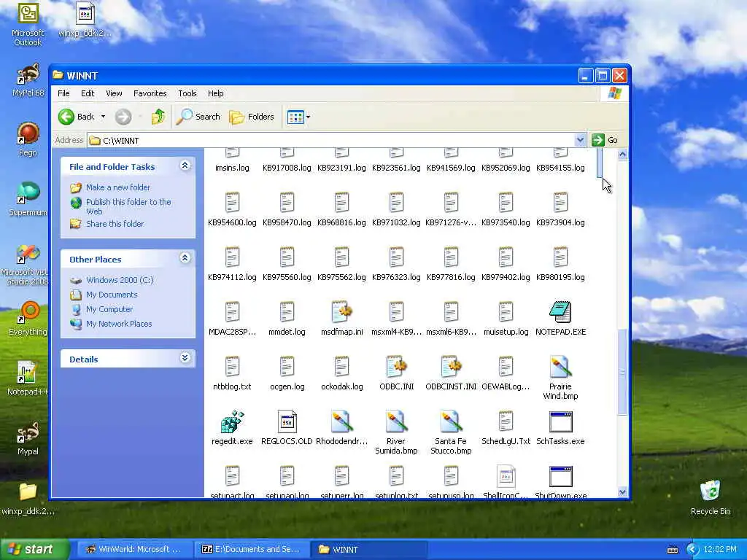Open My Network Places link
This screenshot has height=560, width=747.
(119, 324)
